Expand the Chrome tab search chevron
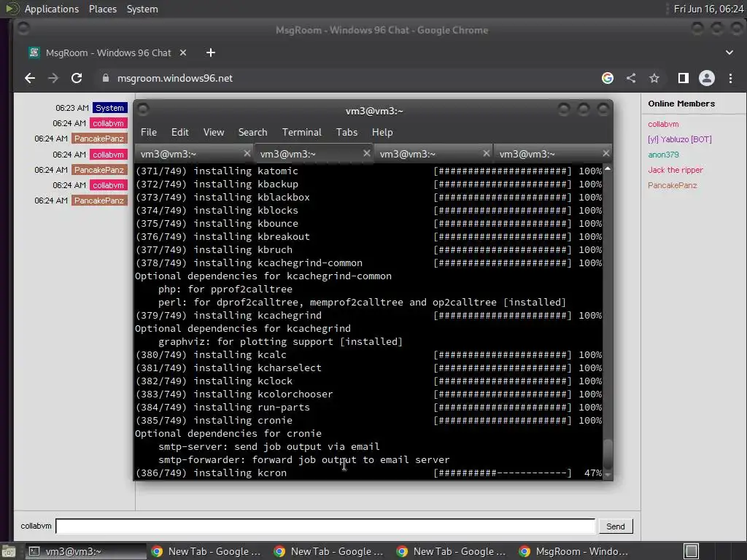 pyautogui.click(x=729, y=52)
